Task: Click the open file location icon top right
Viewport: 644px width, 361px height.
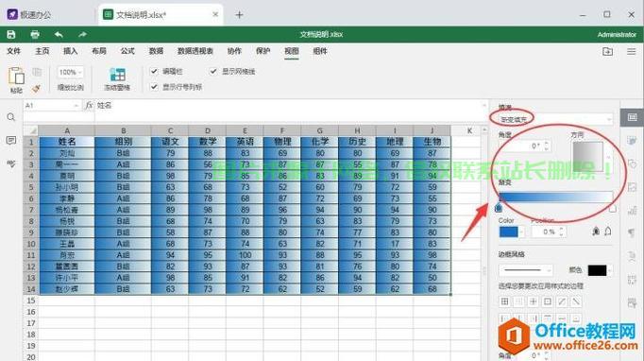Action: 607,51
